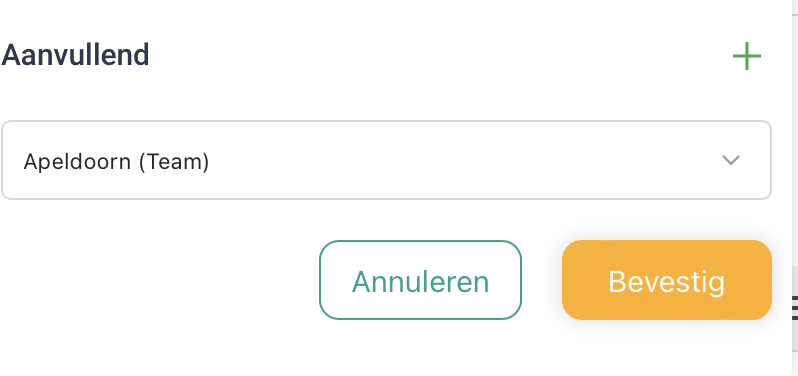Click the Annuleren button
Screen dimensions: 798x376
420,280
